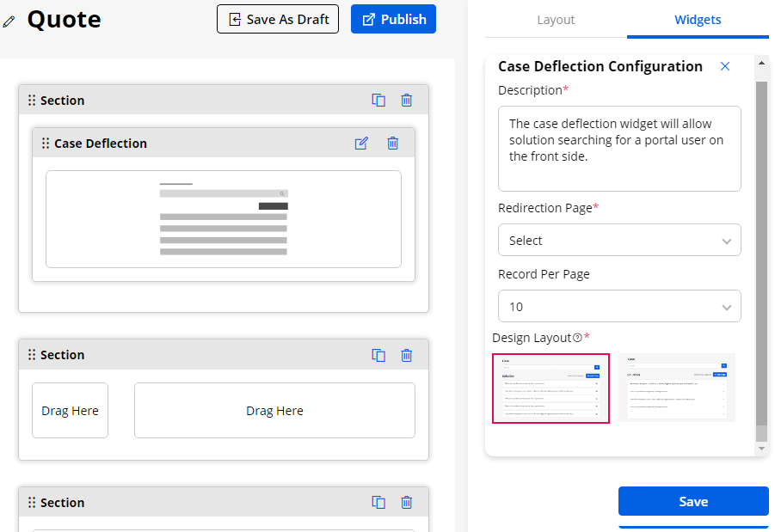
Task: Click the pencil icon beside the Quote title
Action: [x=9, y=20]
